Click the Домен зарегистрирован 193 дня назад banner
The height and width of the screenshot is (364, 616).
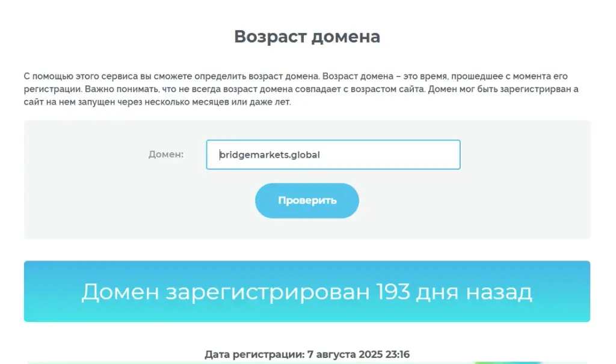click(307, 291)
